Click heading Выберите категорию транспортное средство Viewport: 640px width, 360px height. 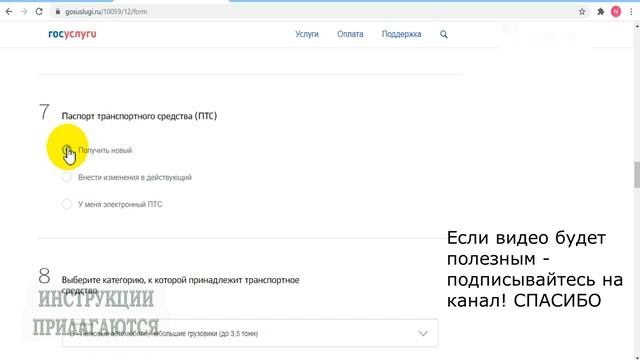[x=180, y=285]
